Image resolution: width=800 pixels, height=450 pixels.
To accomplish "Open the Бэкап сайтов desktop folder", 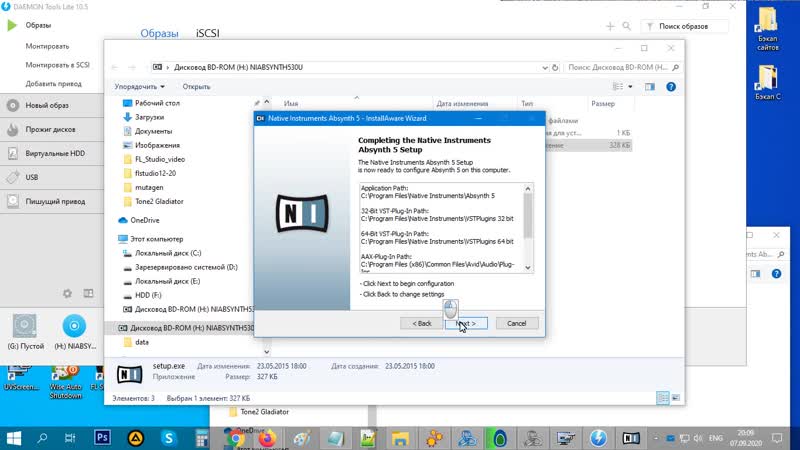I will click(x=767, y=30).
